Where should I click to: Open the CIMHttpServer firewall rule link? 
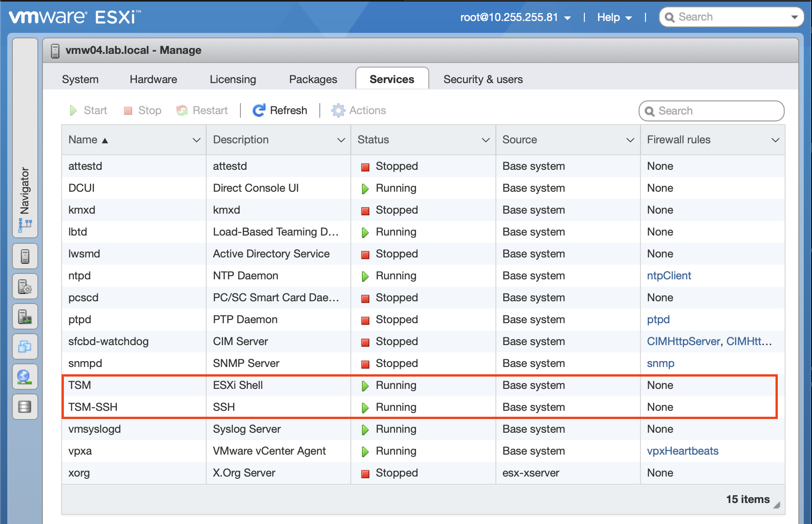click(x=683, y=341)
